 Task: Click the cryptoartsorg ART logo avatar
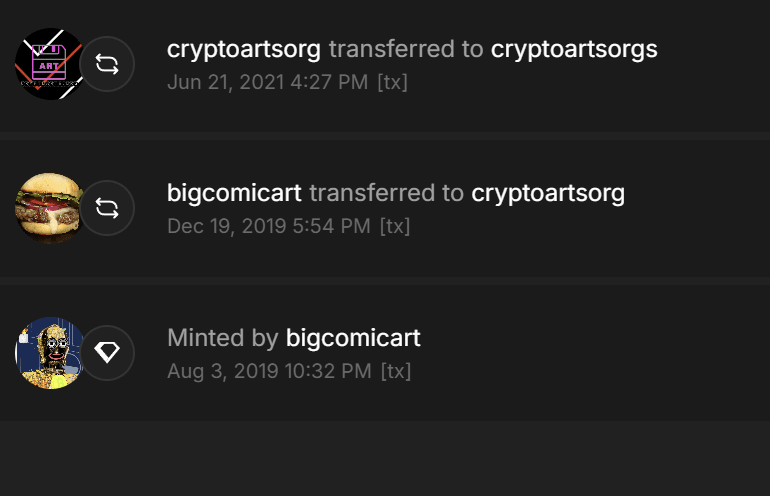(50, 64)
